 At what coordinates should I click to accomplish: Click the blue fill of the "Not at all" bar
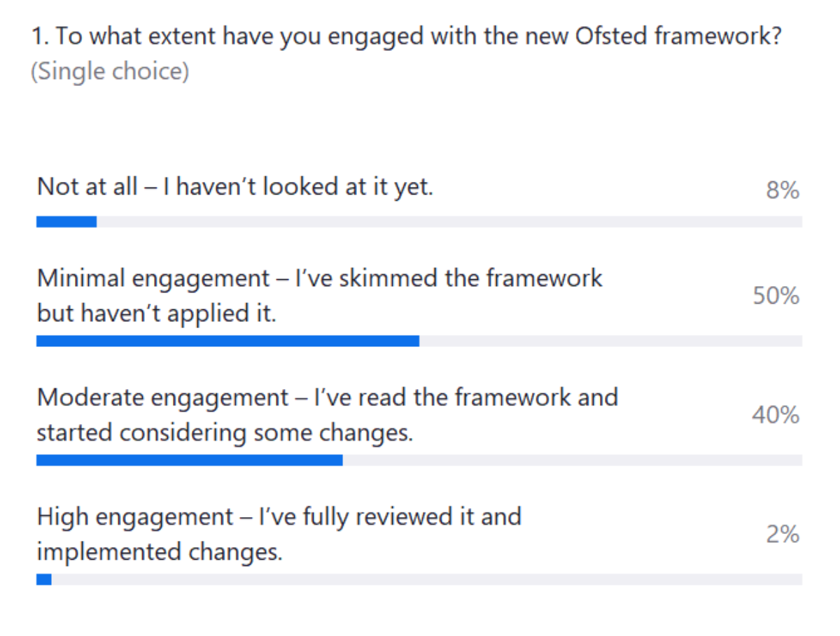(66, 222)
